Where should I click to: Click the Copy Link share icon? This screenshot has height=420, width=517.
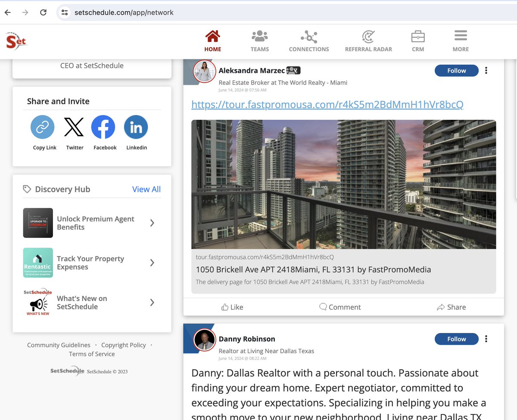click(43, 127)
